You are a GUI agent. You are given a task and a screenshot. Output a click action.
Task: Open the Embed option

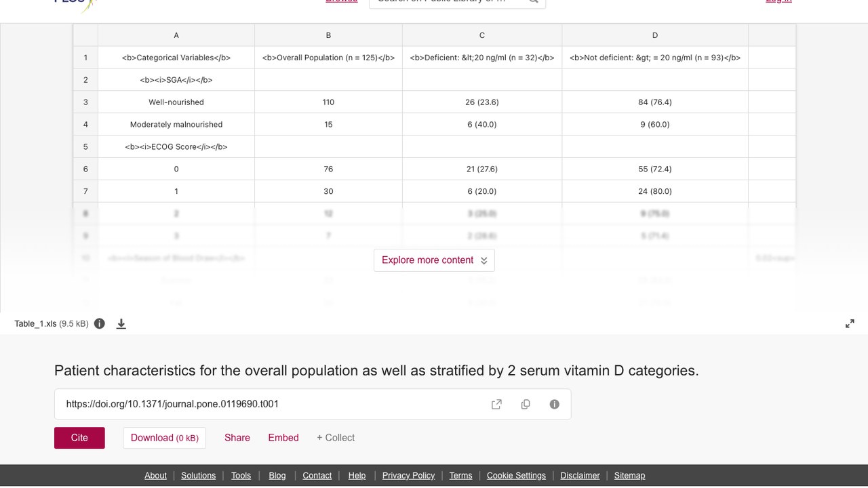pyautogui.click(x=283, y=438)
